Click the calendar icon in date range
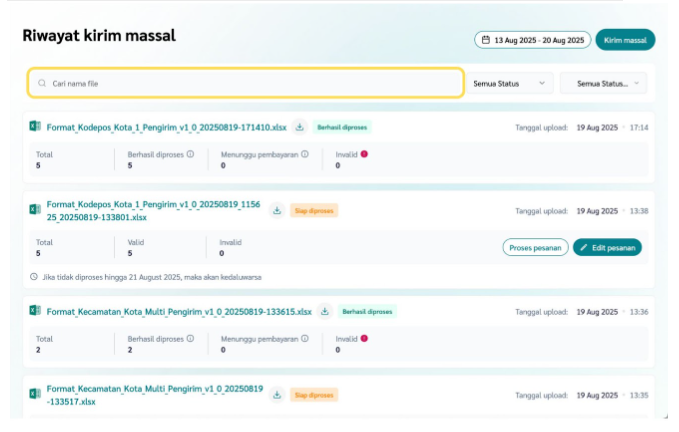 [486, 41]
